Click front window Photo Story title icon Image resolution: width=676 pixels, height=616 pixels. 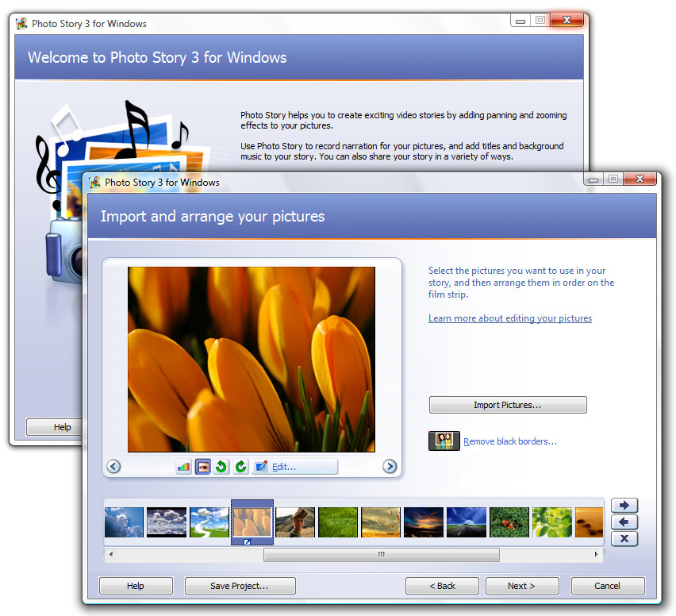click(x=95, y=183)
